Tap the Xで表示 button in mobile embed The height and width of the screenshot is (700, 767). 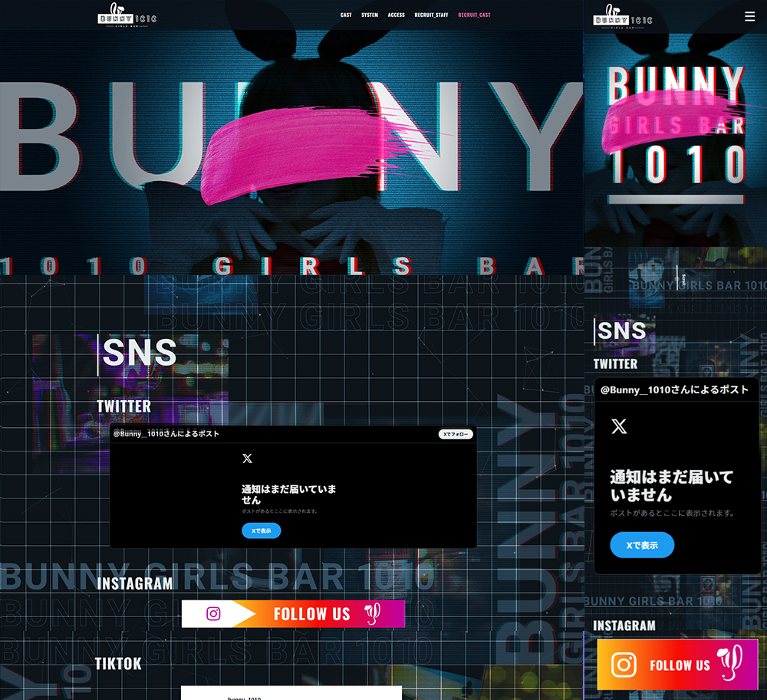(x=642, y=545)
